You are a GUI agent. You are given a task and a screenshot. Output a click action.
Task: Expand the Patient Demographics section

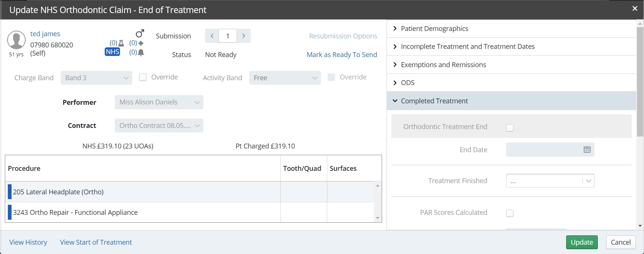pyautogui.click(x=434, y=29)
